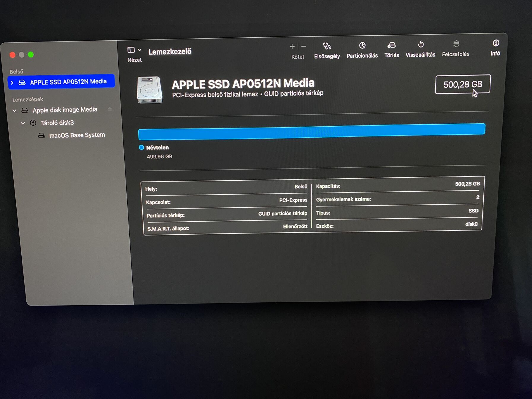
Task: Click the APPLE SSD AP0512N Media heading
Action: coord(243,84)
